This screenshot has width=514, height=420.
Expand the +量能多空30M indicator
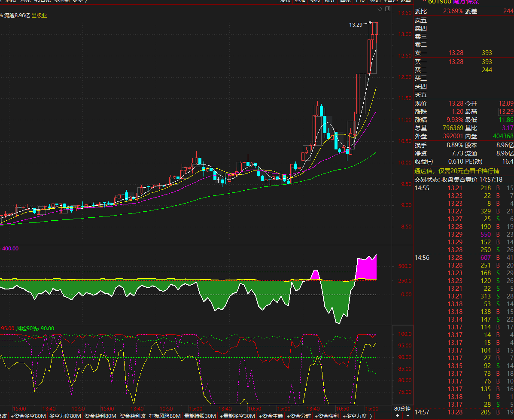[x=237, y=416]
